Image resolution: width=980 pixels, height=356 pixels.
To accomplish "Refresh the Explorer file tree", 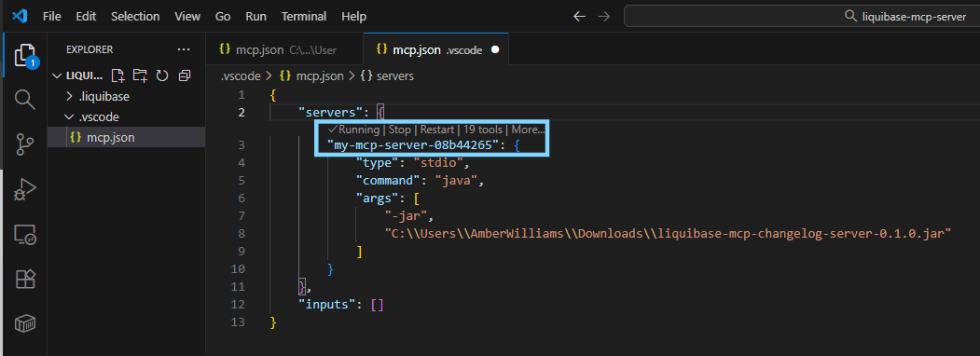I will tap(162, 75).
